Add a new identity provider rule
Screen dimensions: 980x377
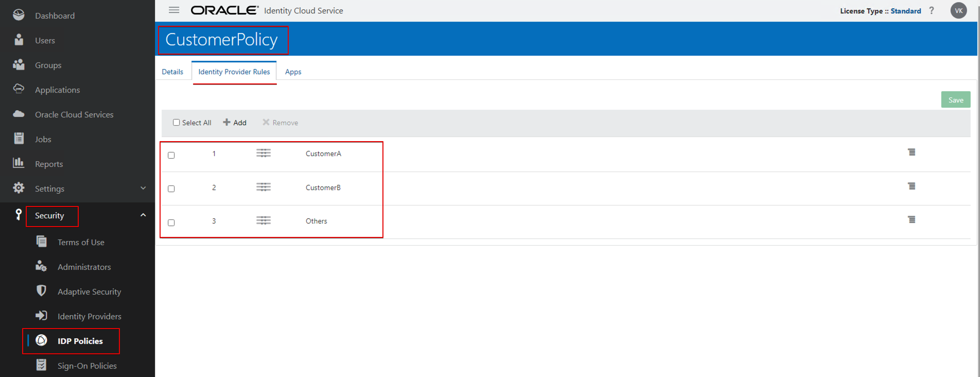235,123
